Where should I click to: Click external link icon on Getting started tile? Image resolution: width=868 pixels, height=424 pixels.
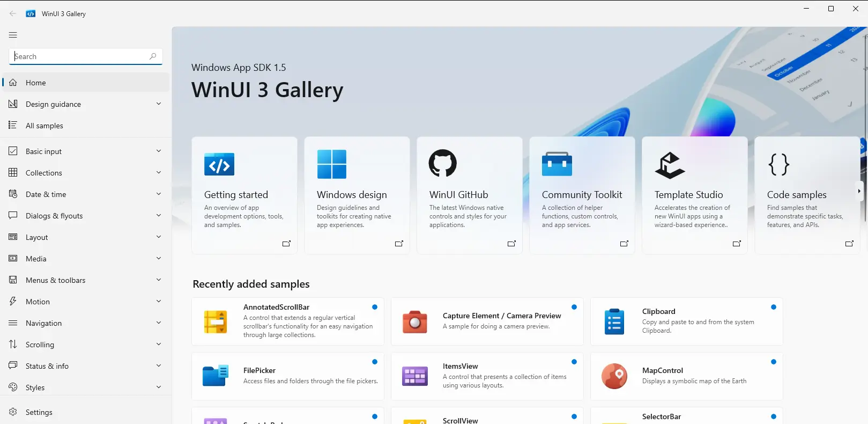pos(286,244)
